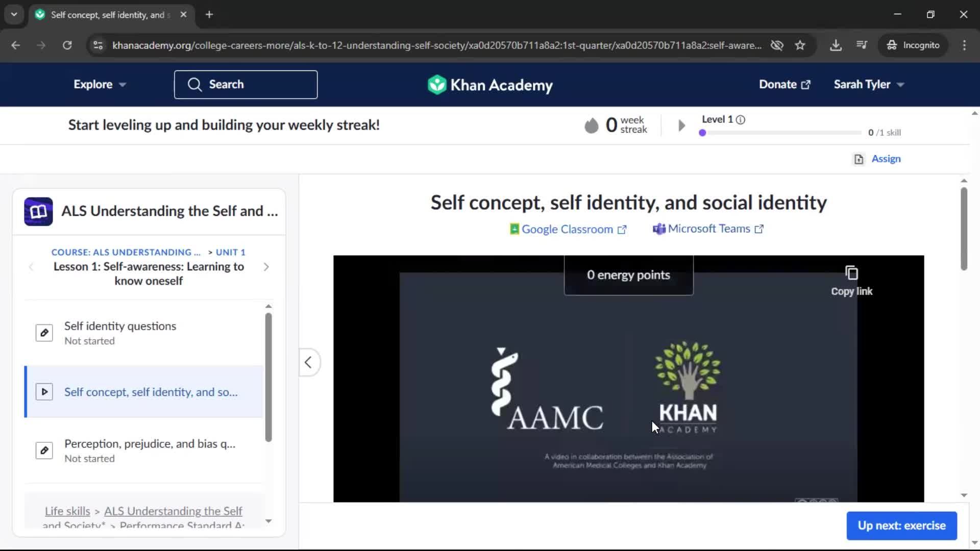Open the tab search dropdown arrow

point(14,14)
